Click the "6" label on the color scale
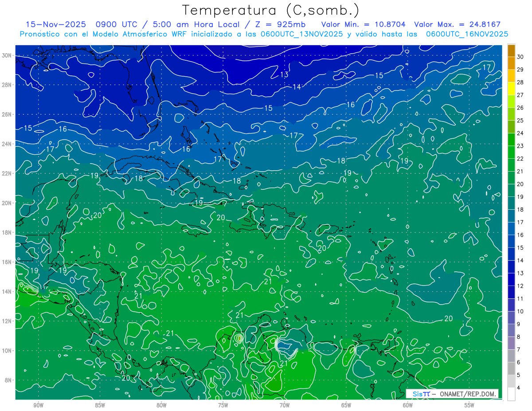This screenshot has height=411, width=532. tap(519, 362)
